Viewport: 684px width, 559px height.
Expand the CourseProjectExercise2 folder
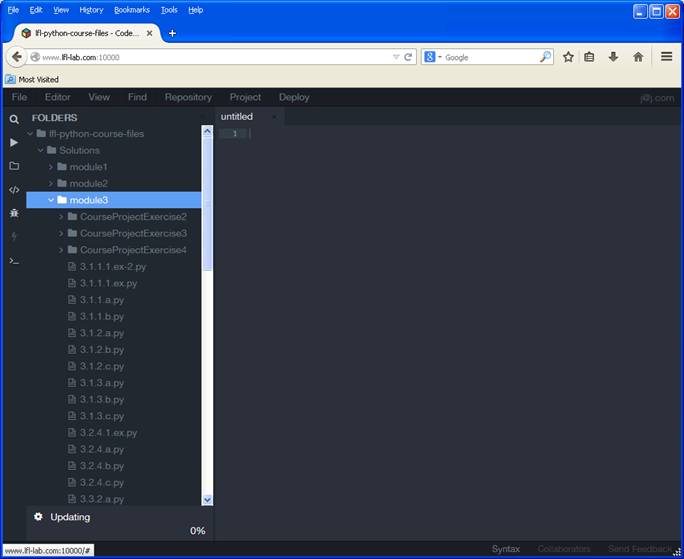tap(61, 217)
